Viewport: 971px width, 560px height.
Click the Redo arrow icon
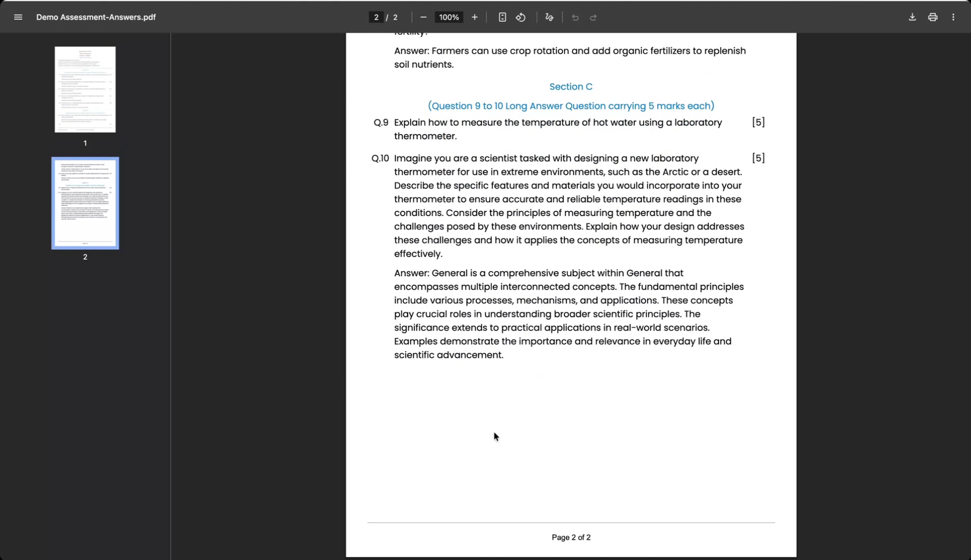pos(594,17)
